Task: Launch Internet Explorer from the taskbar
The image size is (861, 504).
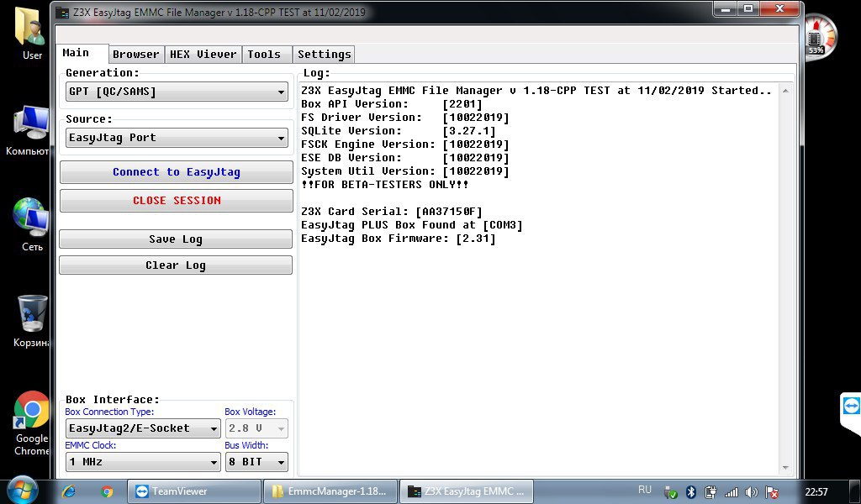Action: click(69, 491)
